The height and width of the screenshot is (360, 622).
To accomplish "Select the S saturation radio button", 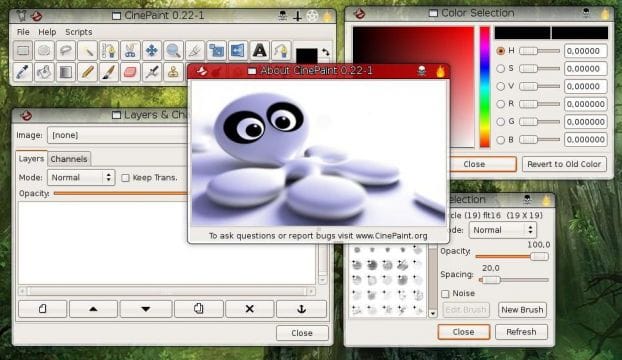I will 501,69.
